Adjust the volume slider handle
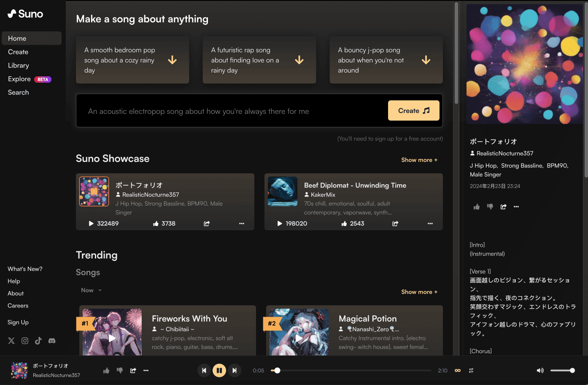This screenshot has width=588, height=385. pos(572,370)
